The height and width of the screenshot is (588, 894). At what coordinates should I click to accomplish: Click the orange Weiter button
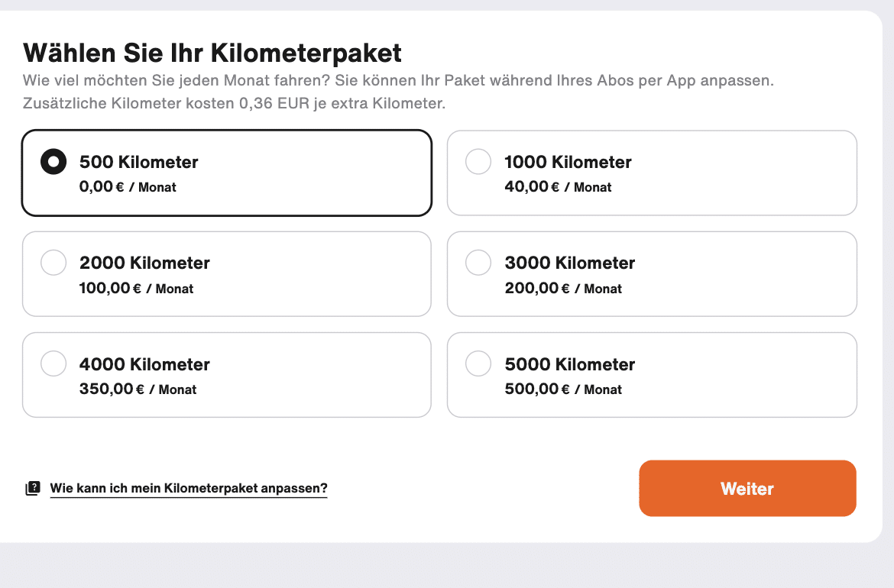[747, 488]
